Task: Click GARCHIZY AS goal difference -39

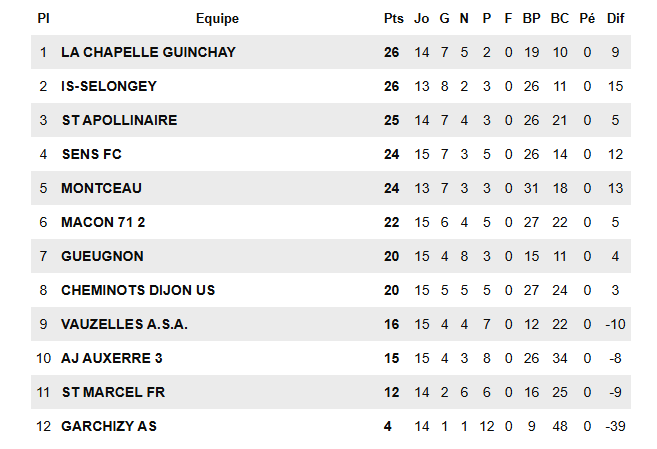Action: 615,426
